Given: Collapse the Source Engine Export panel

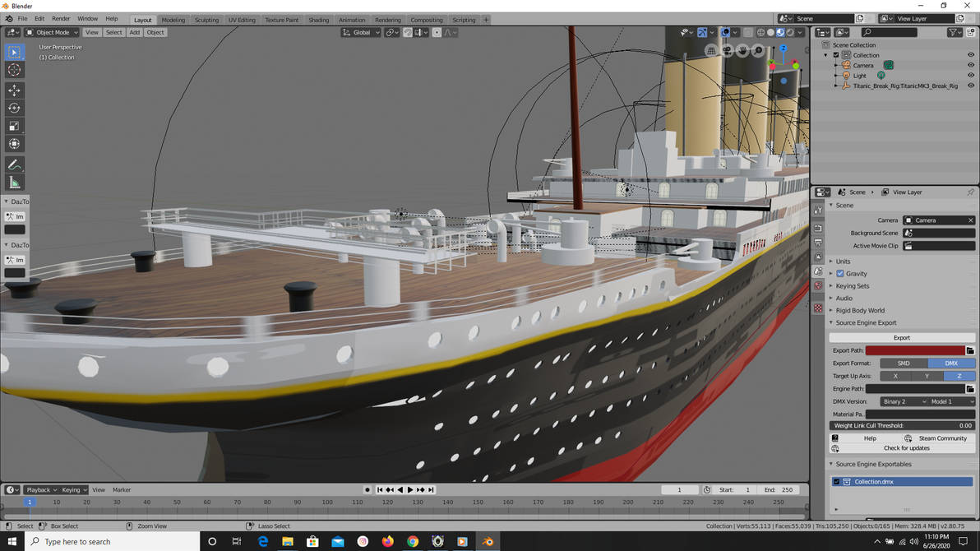Looking at the screenshot, I should click(x=866, y=323).
